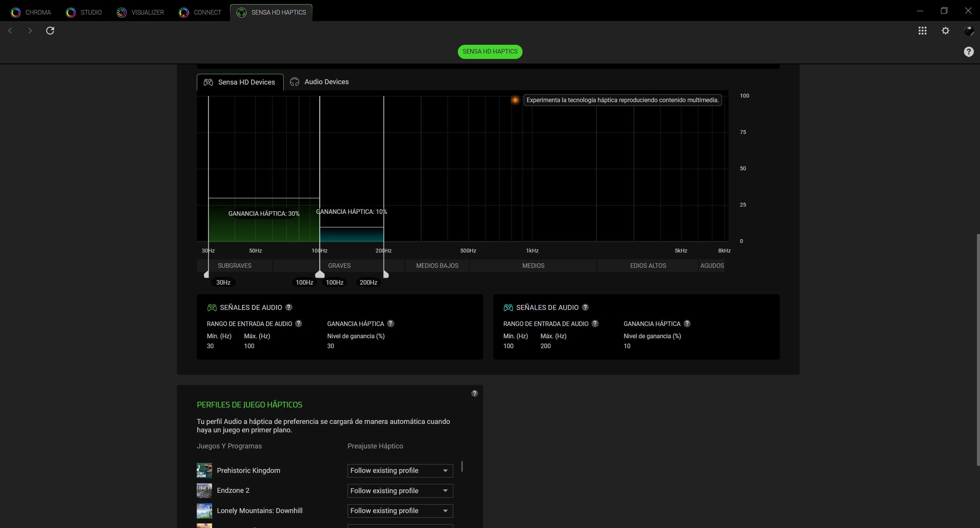Image resolution: width=980 pixels, height=528 pixels.
Task: Click the orange haptic indicator dot
Action: pyautogui.click(x=515, y=100)
